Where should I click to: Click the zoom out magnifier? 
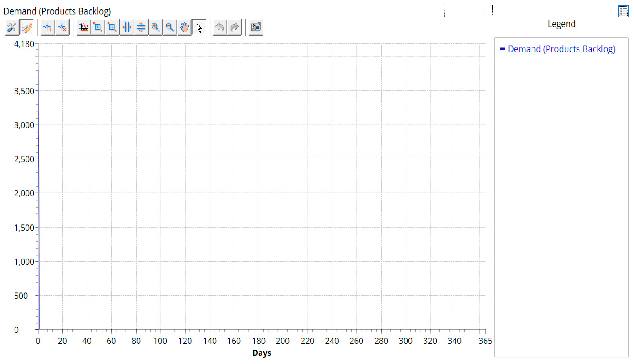point(170,27)
